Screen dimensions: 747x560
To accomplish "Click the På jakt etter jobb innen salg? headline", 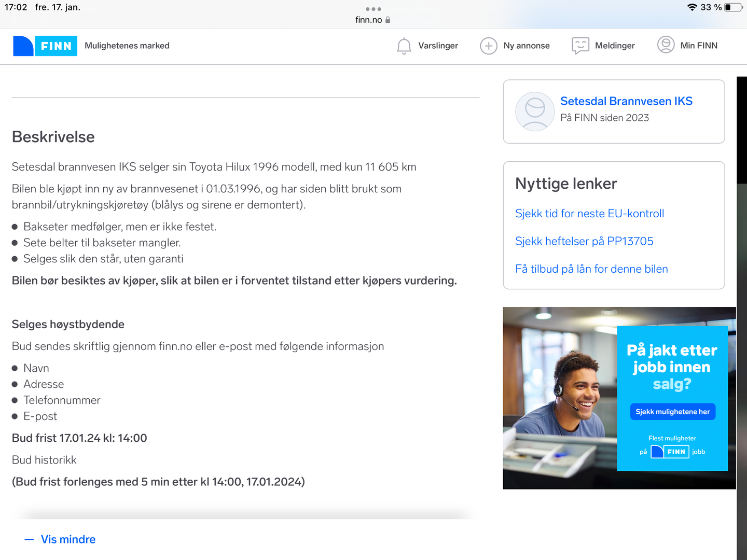I will pyautogui.click(x=672, y=367).
